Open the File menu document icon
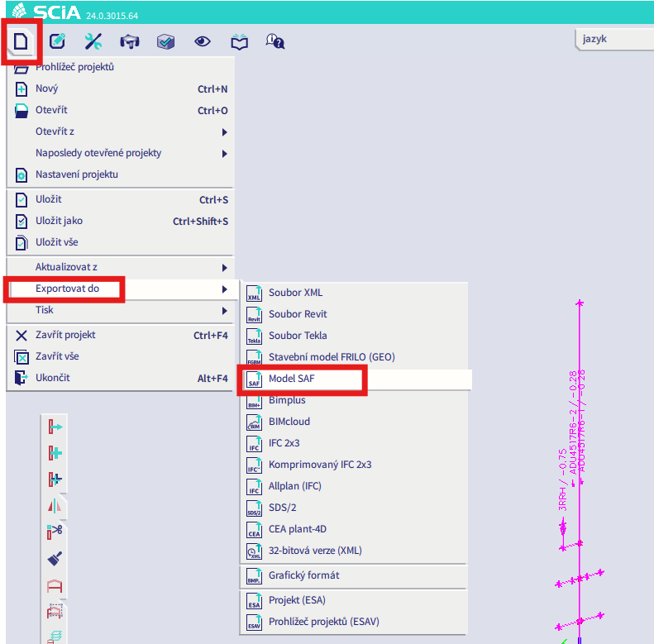The height and width of the screenshot is (644, 654). (x=21, y=41)
